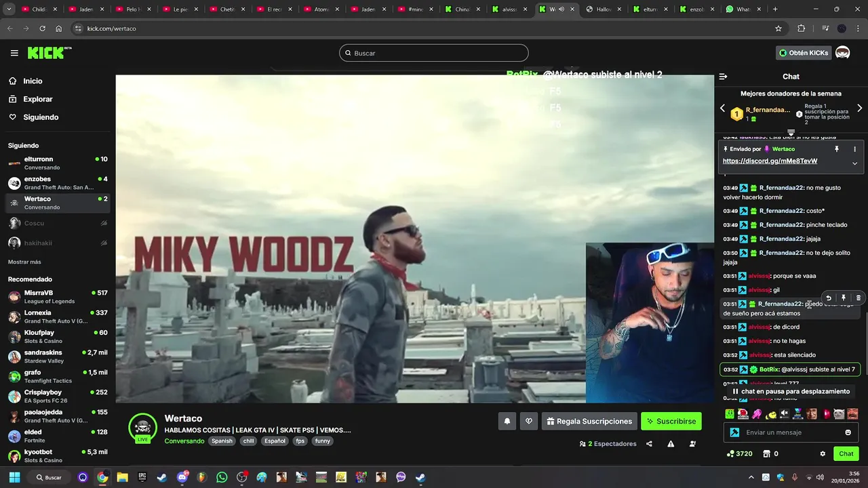Viewport: 868px width, 488px height.
Task: Share the stream via share icon
Action: (x=649, y=444)
